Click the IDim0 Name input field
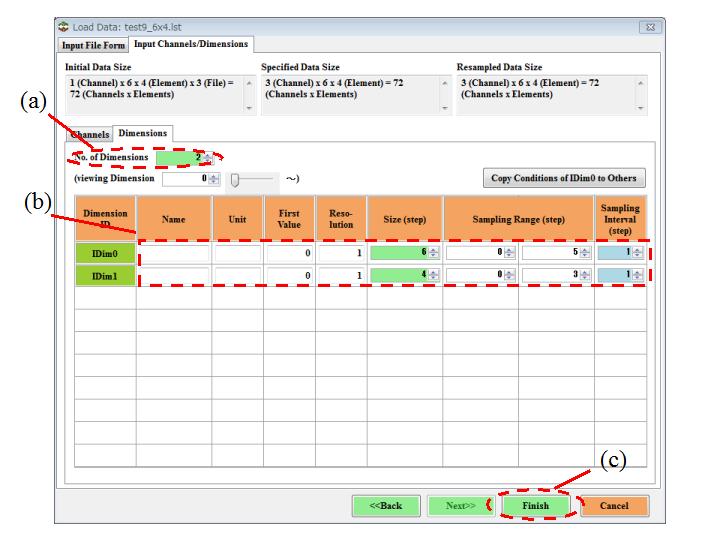Image resolution: width=720 pixels, height=540 pixels. click(173, 254)
